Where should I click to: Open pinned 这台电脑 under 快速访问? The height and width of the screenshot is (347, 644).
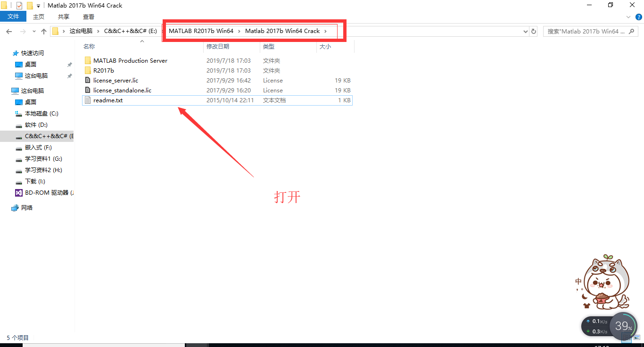pos(32,76)
